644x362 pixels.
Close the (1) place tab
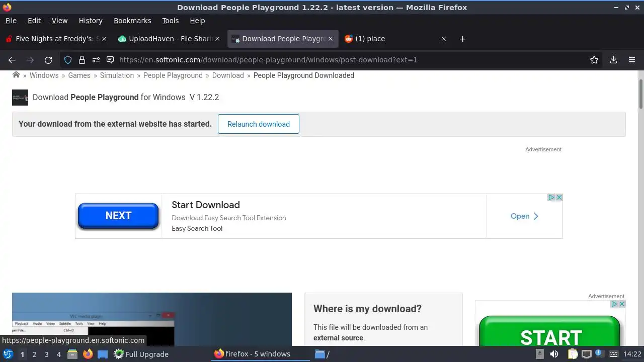[x=444, y=39]
